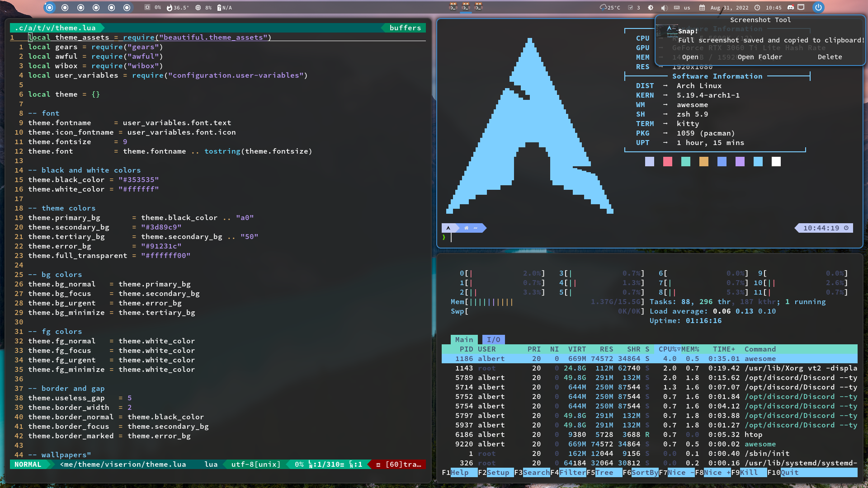
Task: Open the calendar icon by the date
Action: pyautogui.click(x=702, y=8)
